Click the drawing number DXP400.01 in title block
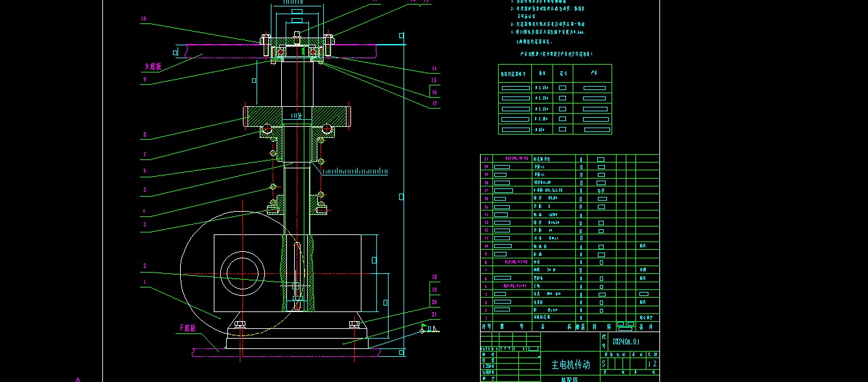 [626, 341]
